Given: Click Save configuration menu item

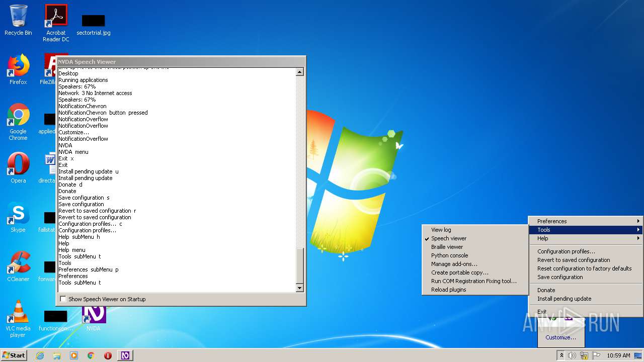Looking at the screenshot, I should click(586, 277).
